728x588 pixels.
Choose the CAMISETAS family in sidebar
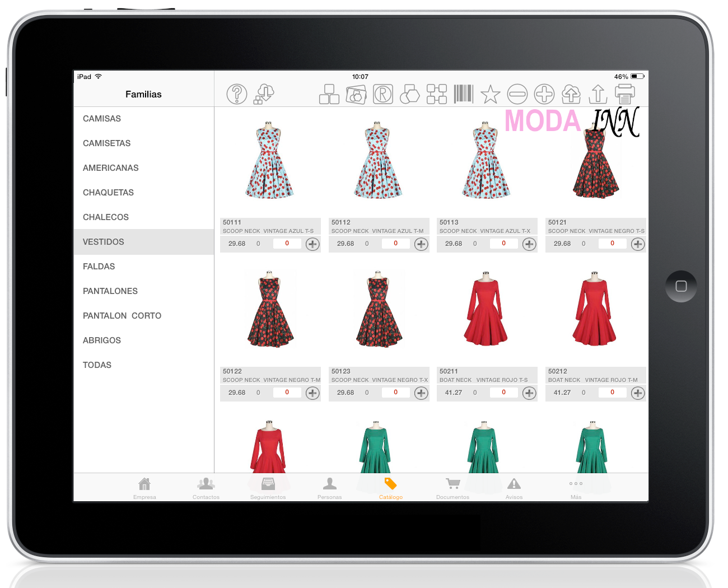[x=106, y=143]
